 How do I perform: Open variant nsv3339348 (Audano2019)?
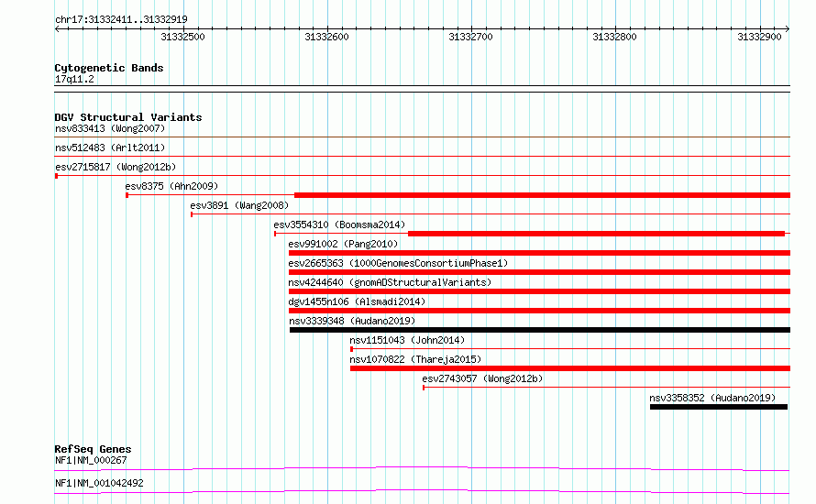click(x=352, y=321)
